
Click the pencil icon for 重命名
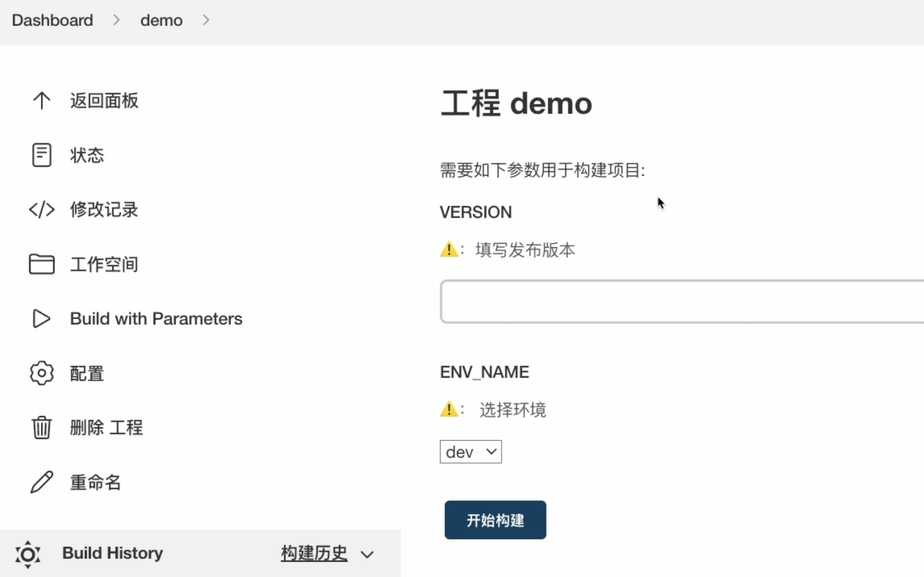point(42,482)
